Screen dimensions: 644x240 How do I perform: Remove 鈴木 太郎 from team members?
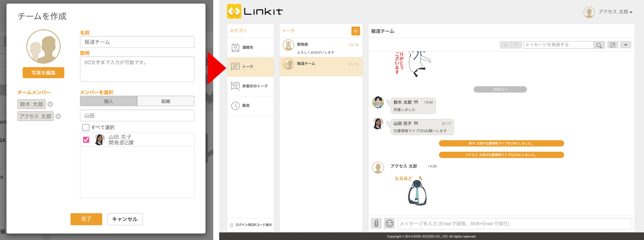50,104
